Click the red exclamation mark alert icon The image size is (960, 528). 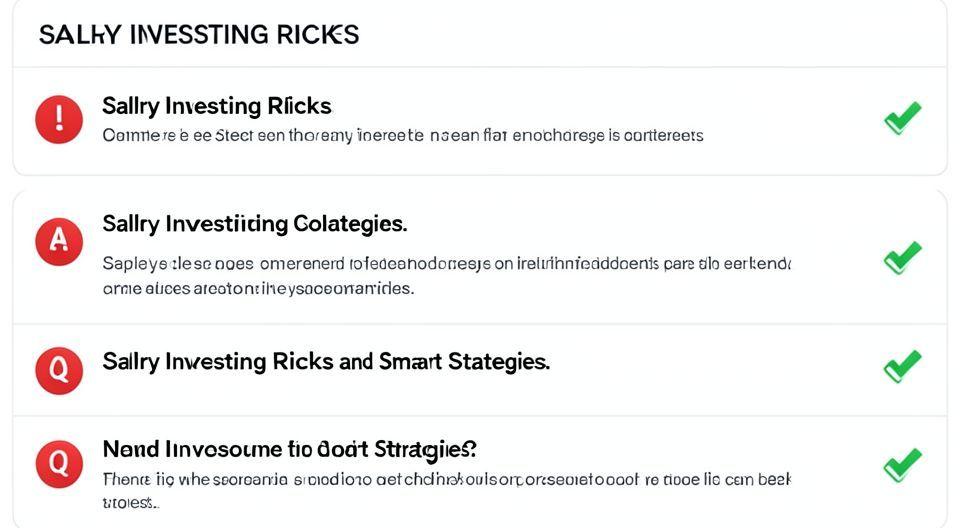click(x=59, y=120)
